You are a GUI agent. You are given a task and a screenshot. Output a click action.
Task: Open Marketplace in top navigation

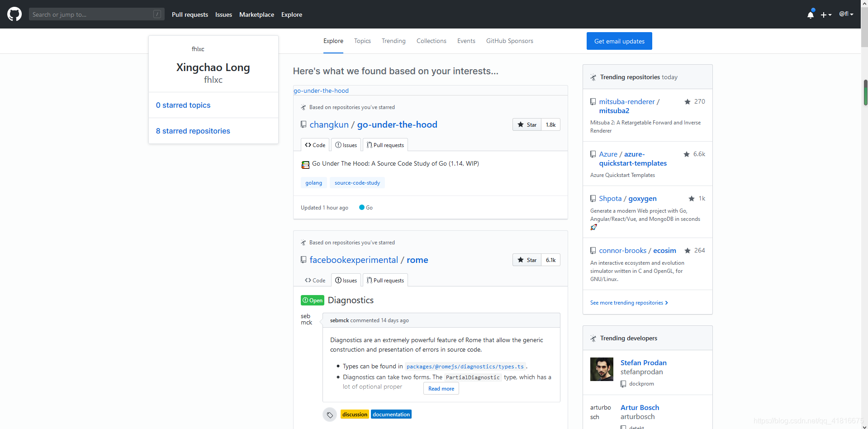pos(256,14)
